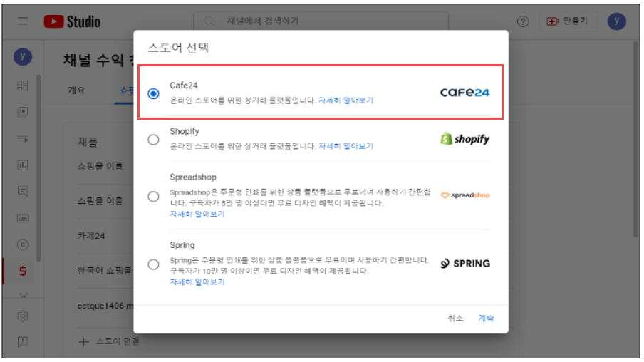Click the Cafe24 logo

point(465,93)
